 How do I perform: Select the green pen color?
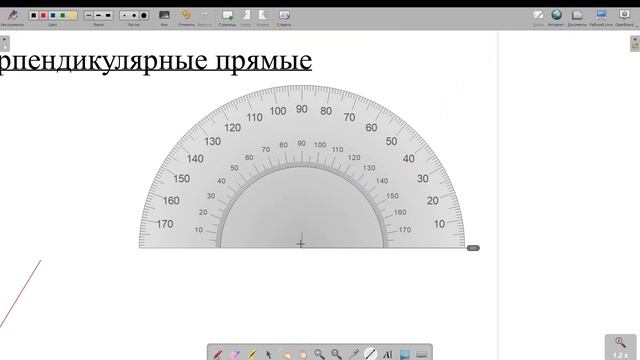pos(63,16)
